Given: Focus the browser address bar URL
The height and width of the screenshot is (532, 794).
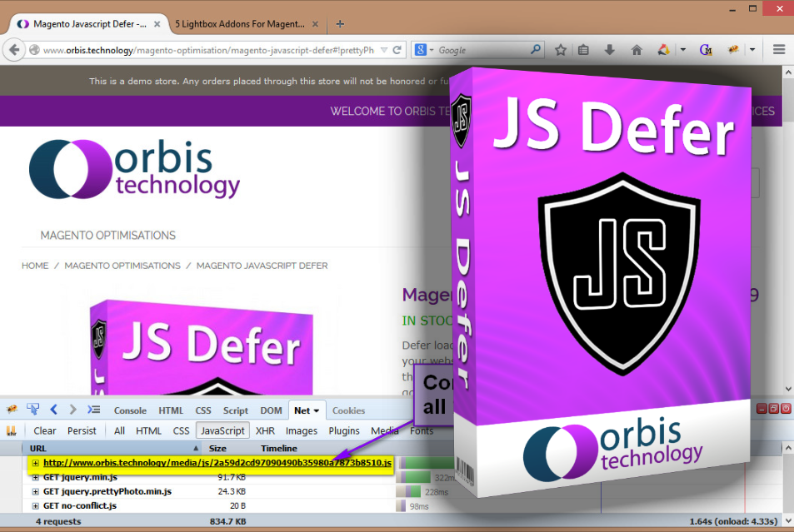Looking at the screenshot, I should [x=208, y=50].
